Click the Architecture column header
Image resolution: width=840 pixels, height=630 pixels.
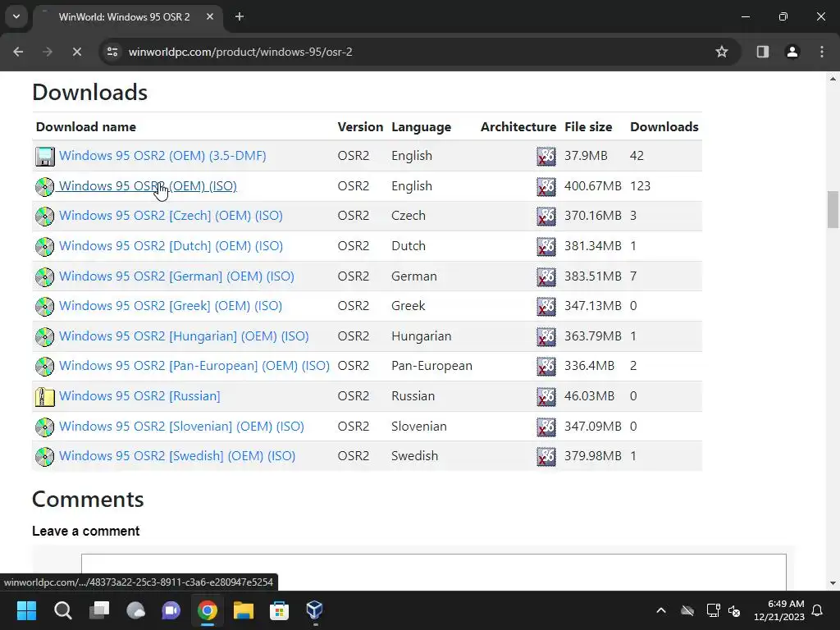coord(518,126)
